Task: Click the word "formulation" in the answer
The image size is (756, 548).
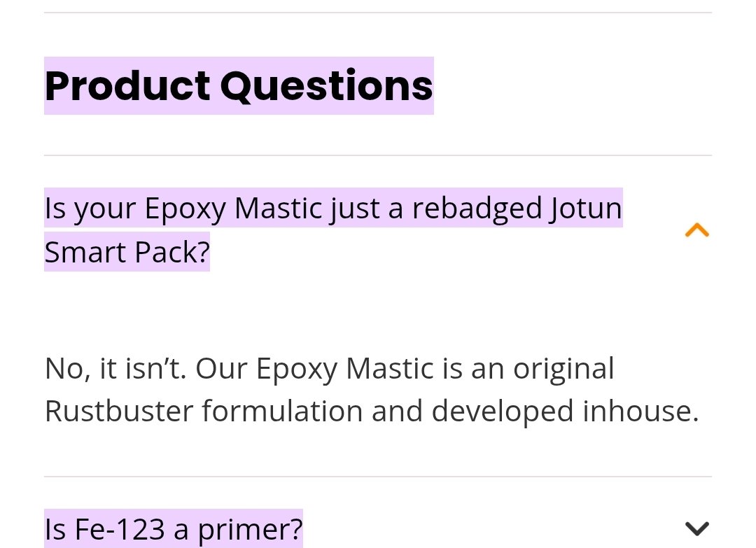Action: [282, 411]
